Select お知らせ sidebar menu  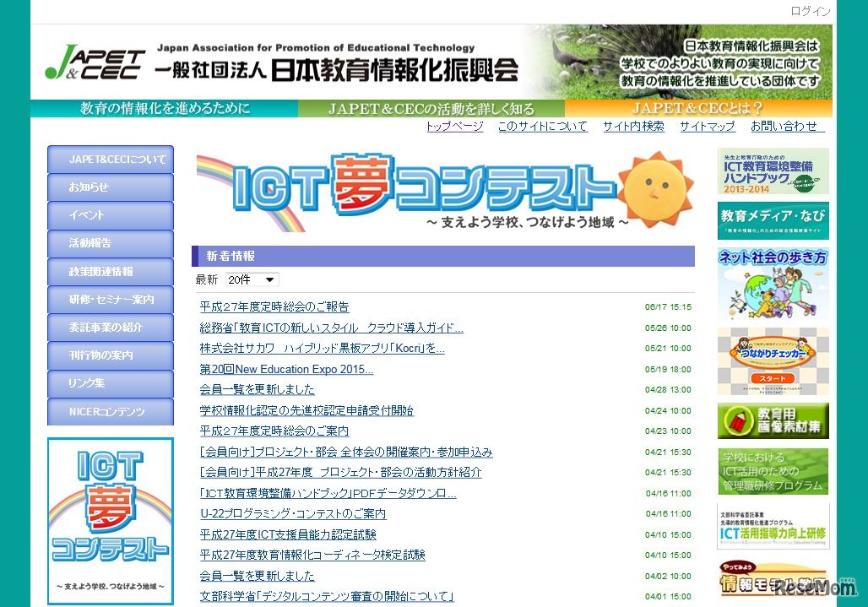pyautogui.click(x=111, y=187)
